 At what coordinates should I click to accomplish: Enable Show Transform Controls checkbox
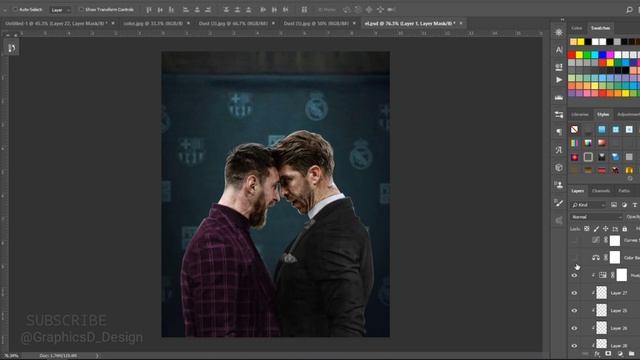point(81,9)
